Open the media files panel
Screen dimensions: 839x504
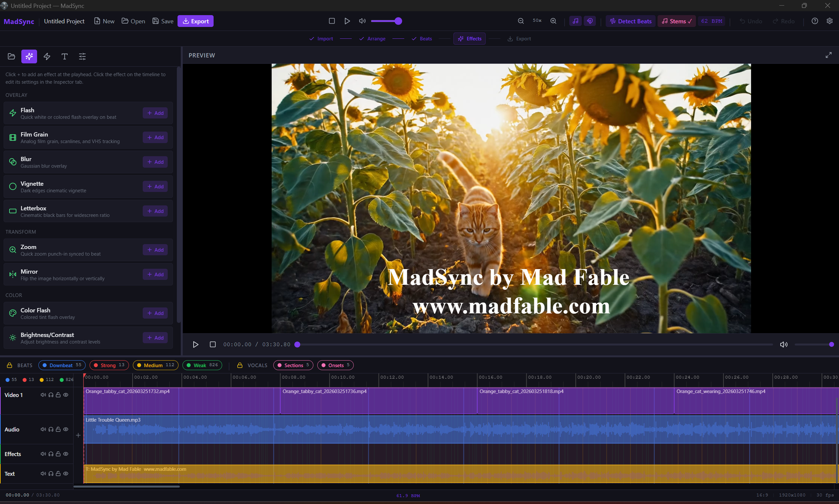(x=11, y=56)
